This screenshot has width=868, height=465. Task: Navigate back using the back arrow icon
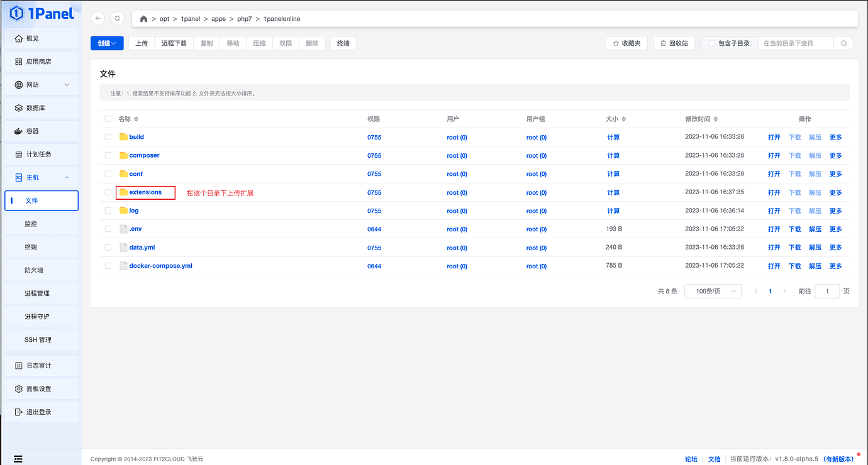pos(97,18)
